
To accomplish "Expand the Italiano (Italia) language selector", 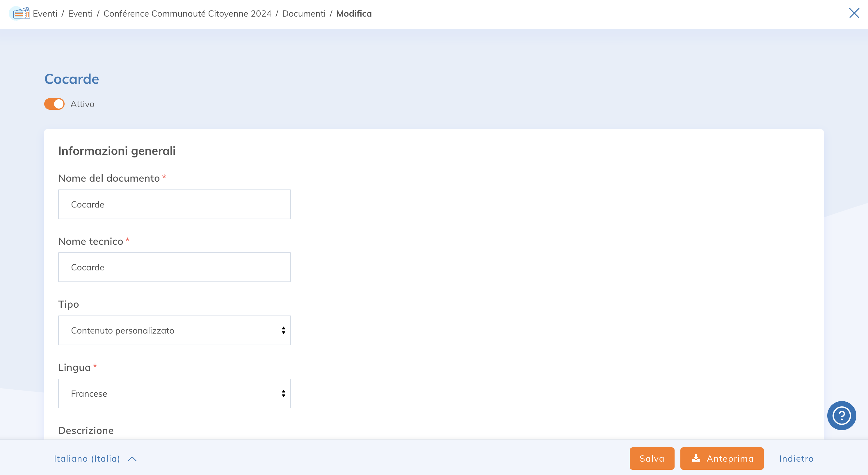I will (x=87, y=458).
